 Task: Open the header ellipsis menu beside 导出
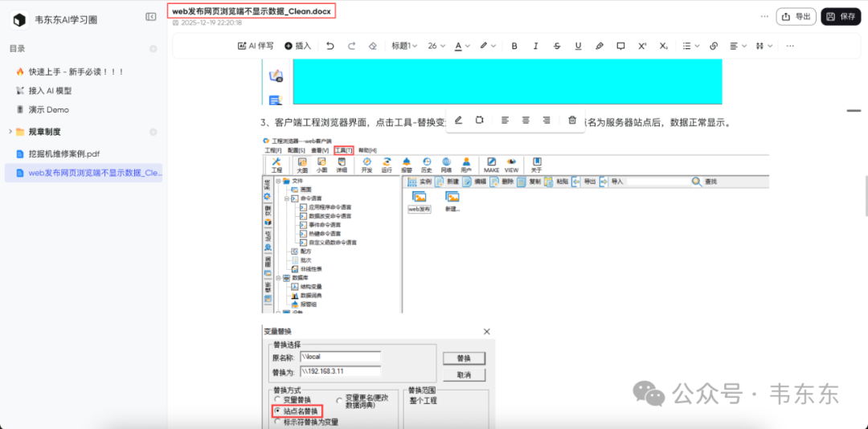[764, 17]
